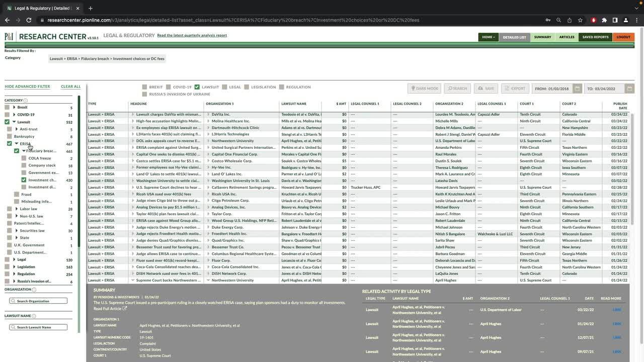Expand the DaVita lawsuit headline row arrow

click(132, 114)
